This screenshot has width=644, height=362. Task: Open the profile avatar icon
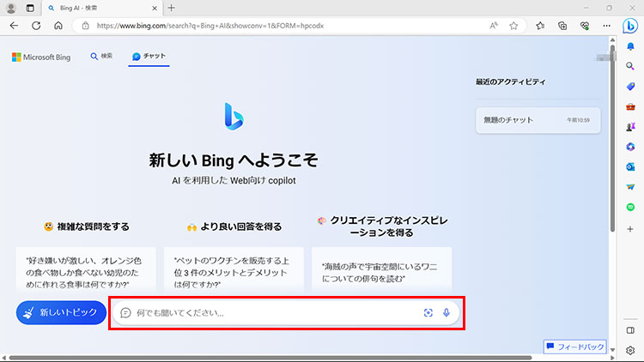[11, 8]
